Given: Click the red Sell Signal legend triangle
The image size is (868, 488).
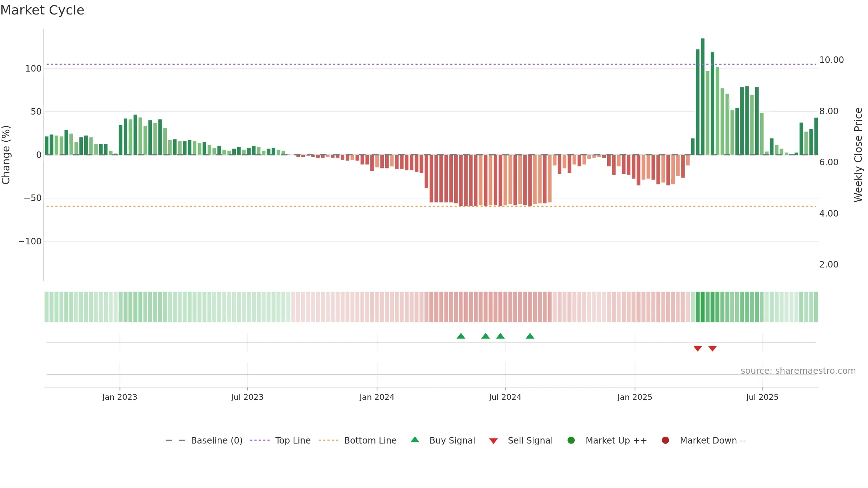Looking at the screenshot, I should pyautogui.click(x=493, y=441).
